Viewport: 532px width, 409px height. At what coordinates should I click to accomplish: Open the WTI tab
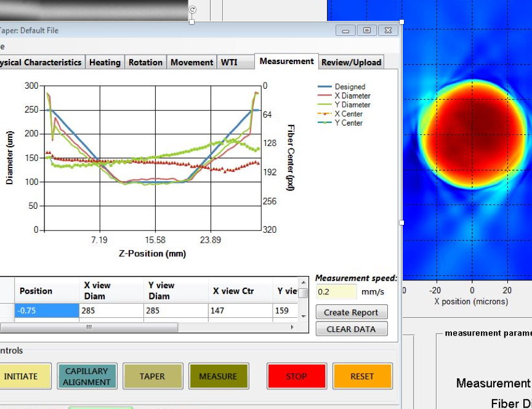229,62
